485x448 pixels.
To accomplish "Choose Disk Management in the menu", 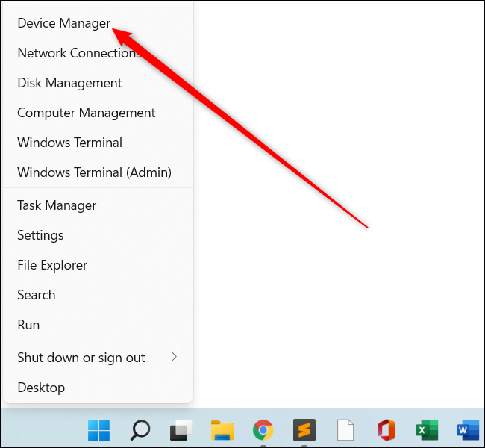I will click(69, 83).
